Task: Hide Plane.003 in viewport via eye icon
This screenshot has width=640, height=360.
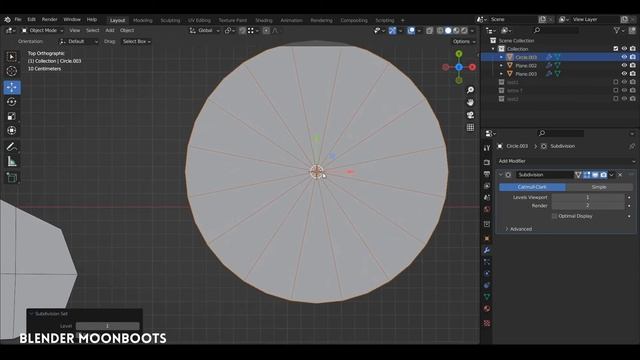Action: (624, 74)
